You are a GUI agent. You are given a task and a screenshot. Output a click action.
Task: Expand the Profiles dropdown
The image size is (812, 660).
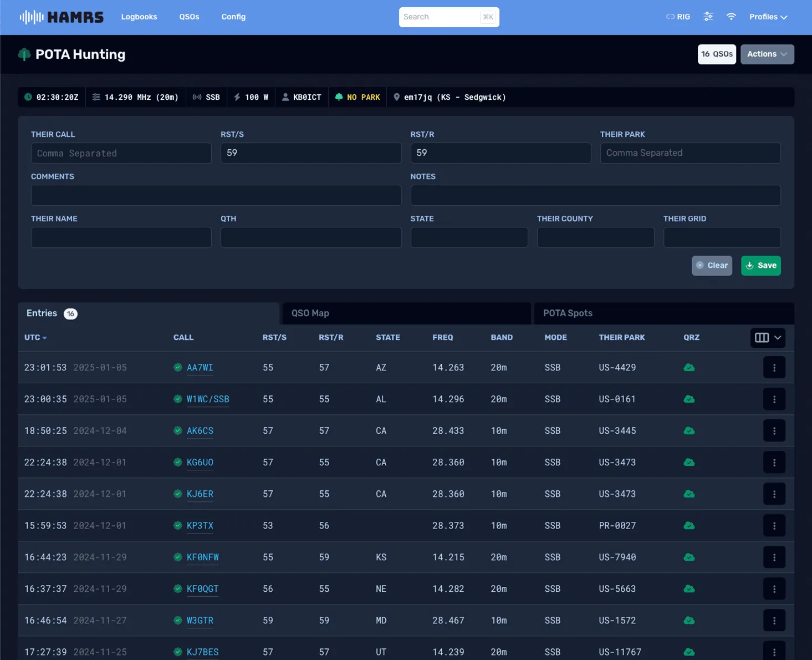click(768, 17)
